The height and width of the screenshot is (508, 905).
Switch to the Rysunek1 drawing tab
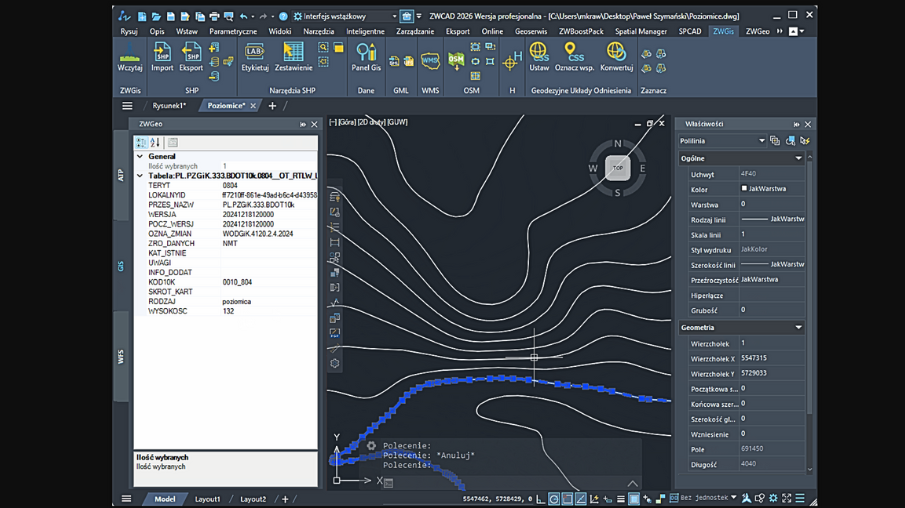169,106
